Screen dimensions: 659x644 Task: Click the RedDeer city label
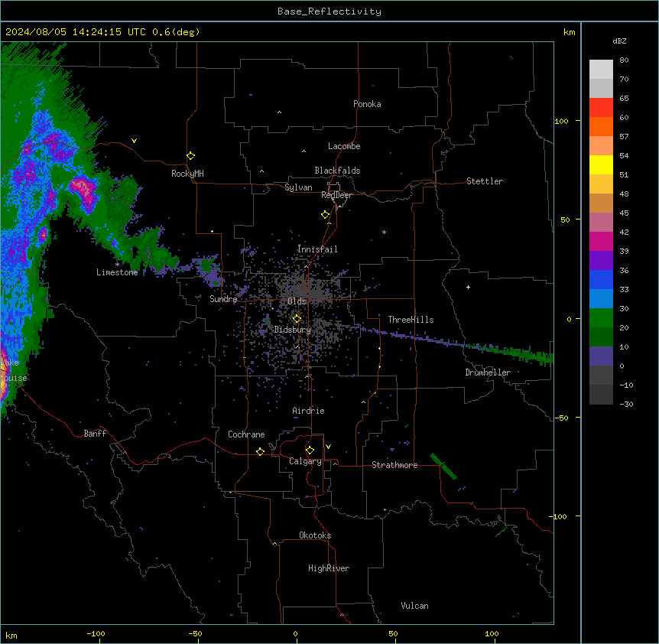pos(336,195)
